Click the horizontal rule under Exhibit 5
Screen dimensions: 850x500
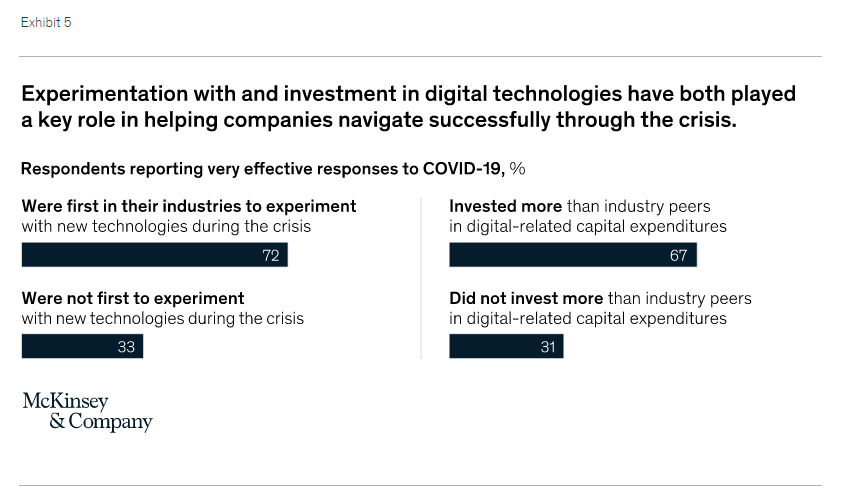pyautogui.click(x=421, y=56)
